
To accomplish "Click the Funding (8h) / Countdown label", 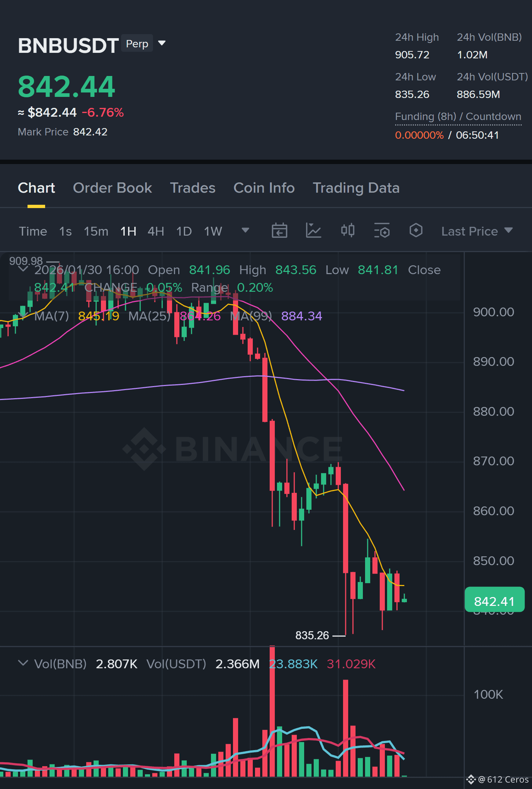I will tap(458, 117).
